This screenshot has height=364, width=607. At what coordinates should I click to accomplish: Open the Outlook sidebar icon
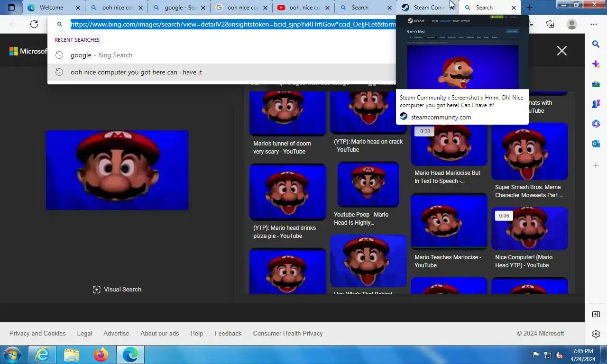(596, 144)
